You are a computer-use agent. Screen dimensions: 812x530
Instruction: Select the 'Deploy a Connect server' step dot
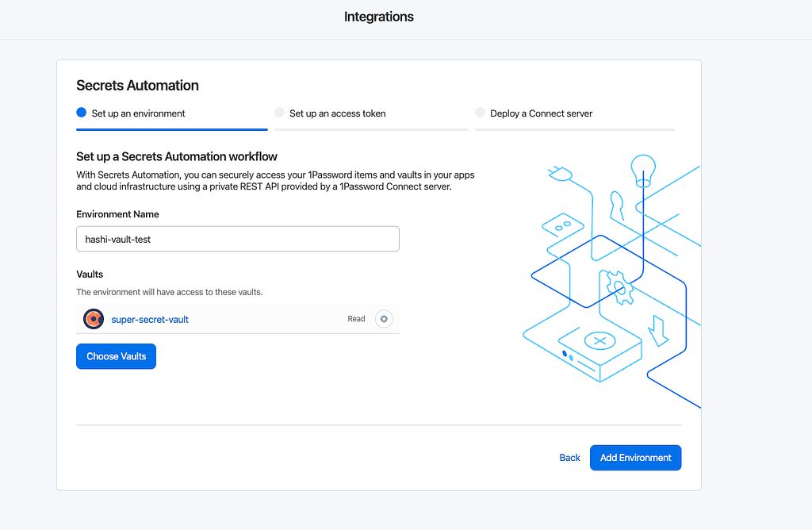[480, 113]
